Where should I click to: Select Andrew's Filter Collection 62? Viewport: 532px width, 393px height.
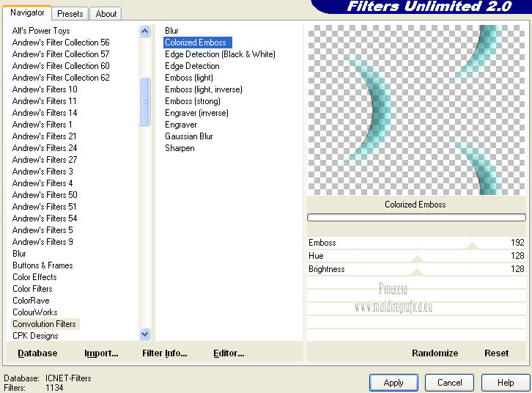pyautogui.click(x=61, y=78)
